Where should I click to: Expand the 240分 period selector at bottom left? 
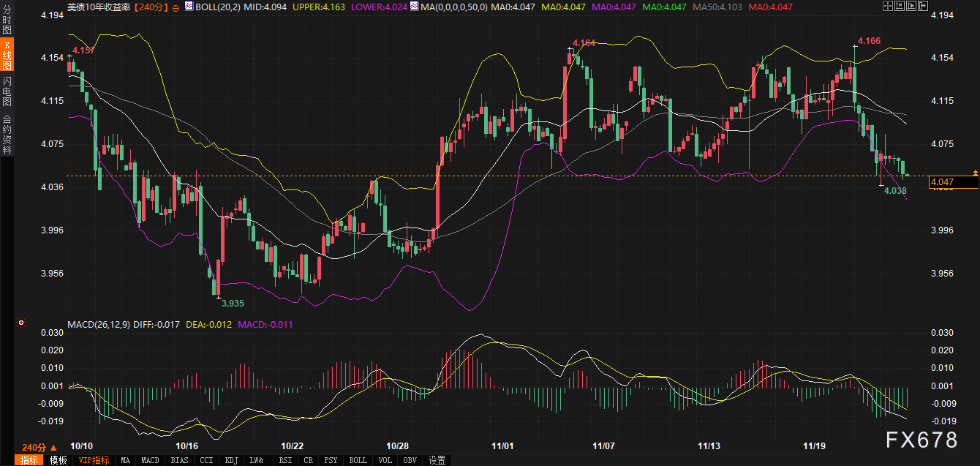pyautogui.click(x=39, y=447)
